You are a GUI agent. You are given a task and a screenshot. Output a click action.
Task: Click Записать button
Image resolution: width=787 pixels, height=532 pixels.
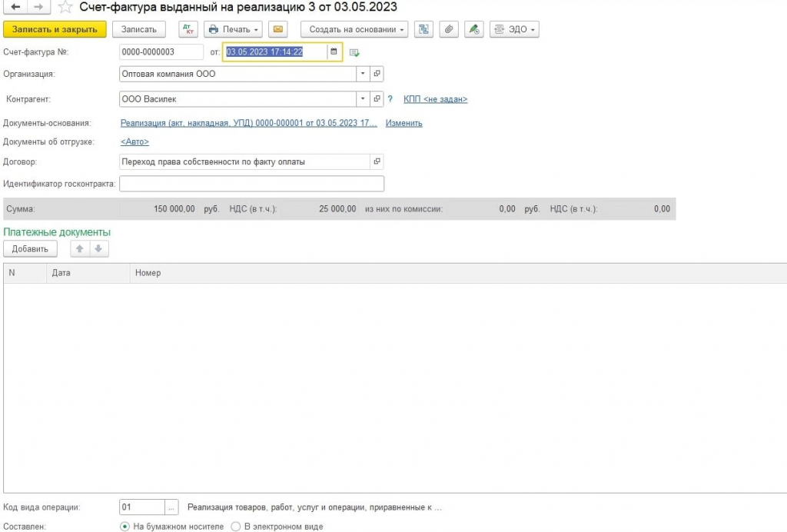click(139, 29)
